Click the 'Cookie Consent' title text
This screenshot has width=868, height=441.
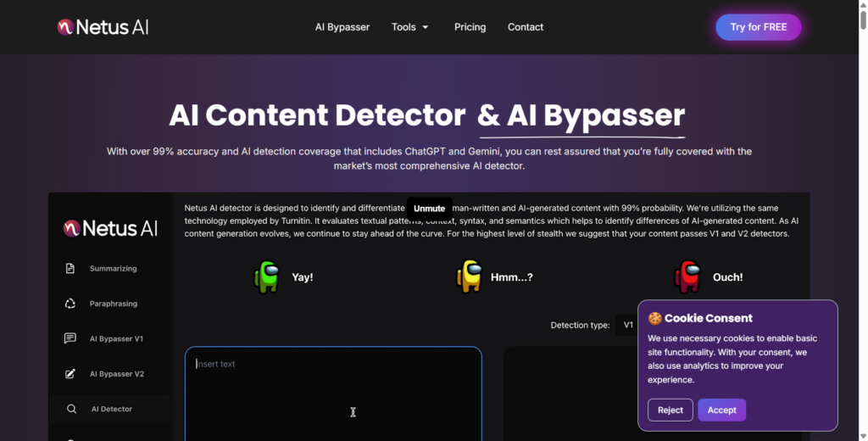[708, 318]
